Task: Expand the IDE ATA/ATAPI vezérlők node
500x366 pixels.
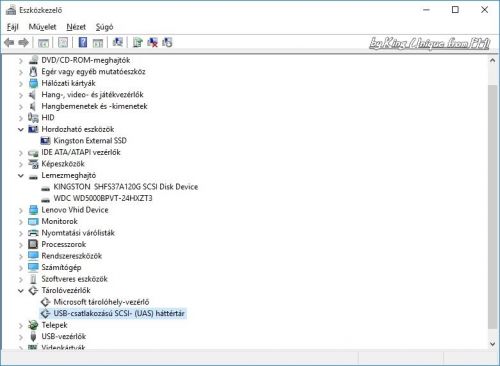Action: [x=21, y=153]
